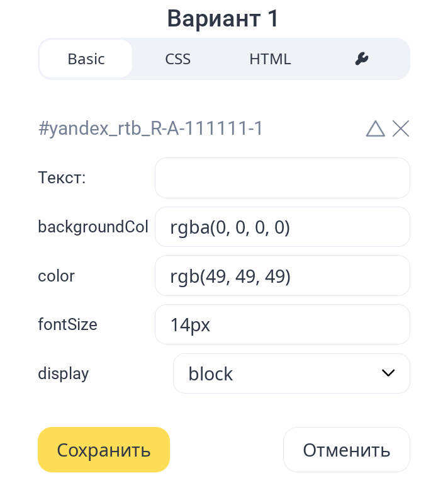Viewport: 448px width, 495px height.
Task: Click the #yandex_rtb_R-A-111111-1 selector text
Action: pos(150,129)
